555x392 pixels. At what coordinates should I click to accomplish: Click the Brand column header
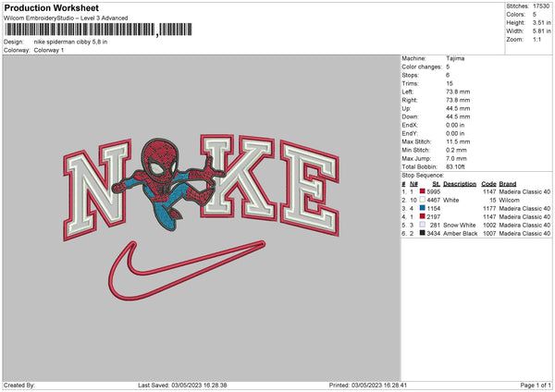pos(508,184)
